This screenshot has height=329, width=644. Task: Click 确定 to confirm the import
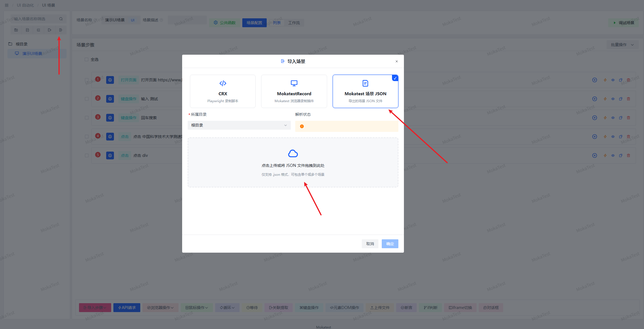[x=390, y=244]
